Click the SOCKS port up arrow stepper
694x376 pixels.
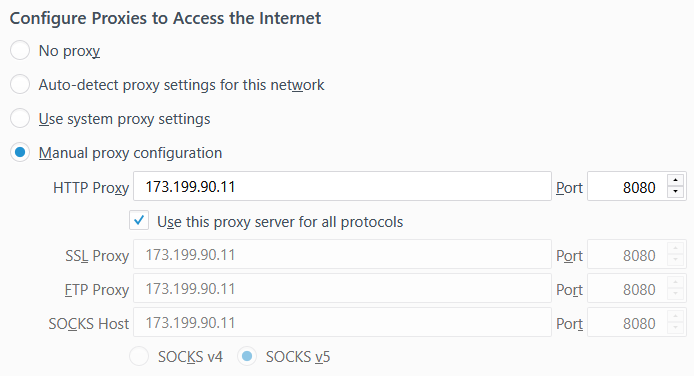675,316
